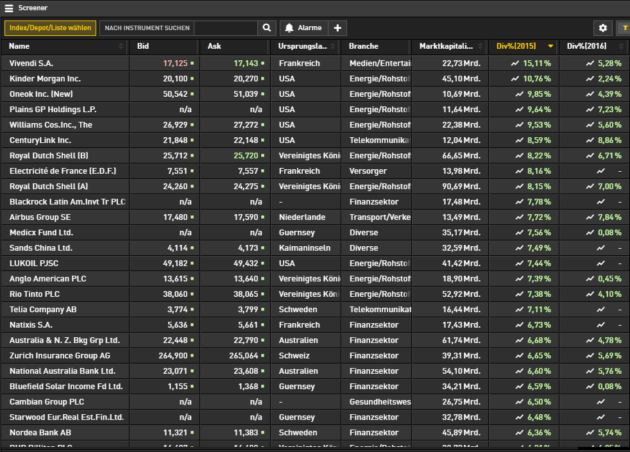Open the Alarme bell button

click(303, 28)
